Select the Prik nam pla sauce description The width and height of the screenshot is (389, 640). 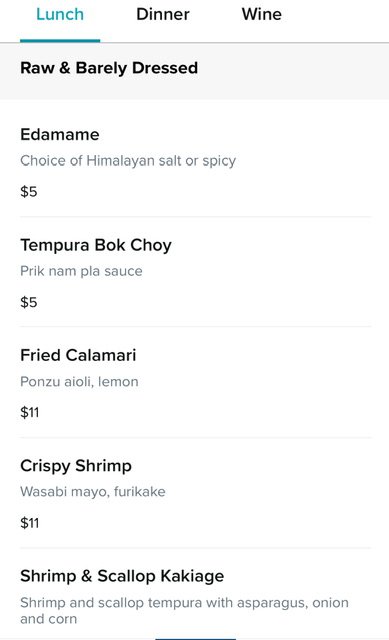(x=82, y=271)
